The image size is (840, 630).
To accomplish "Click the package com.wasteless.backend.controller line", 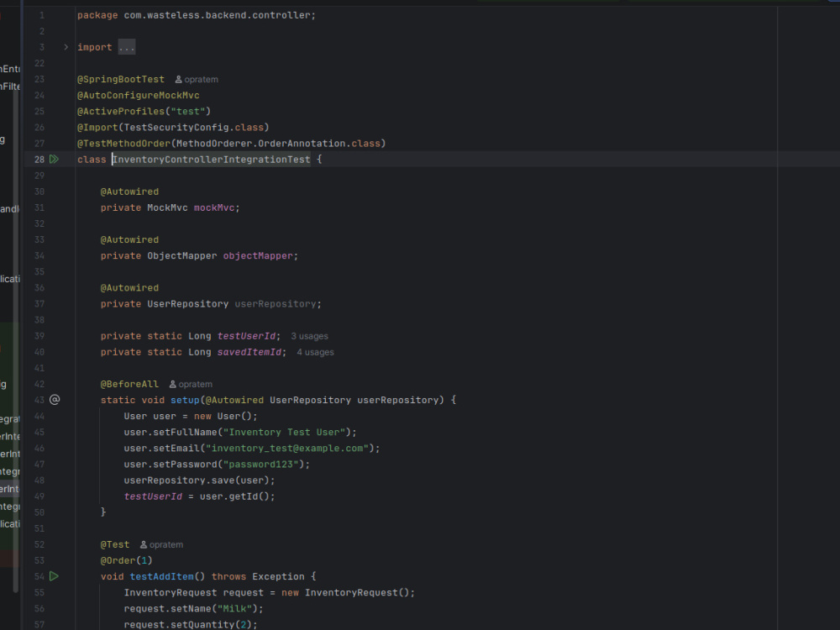I will tap(197, 15).
